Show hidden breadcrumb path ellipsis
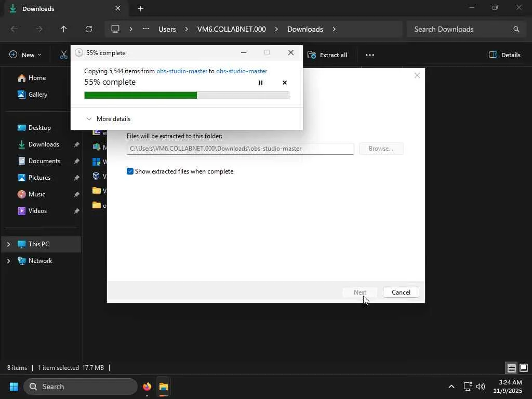Screen dimensions: 532x399 click(146, 29)
